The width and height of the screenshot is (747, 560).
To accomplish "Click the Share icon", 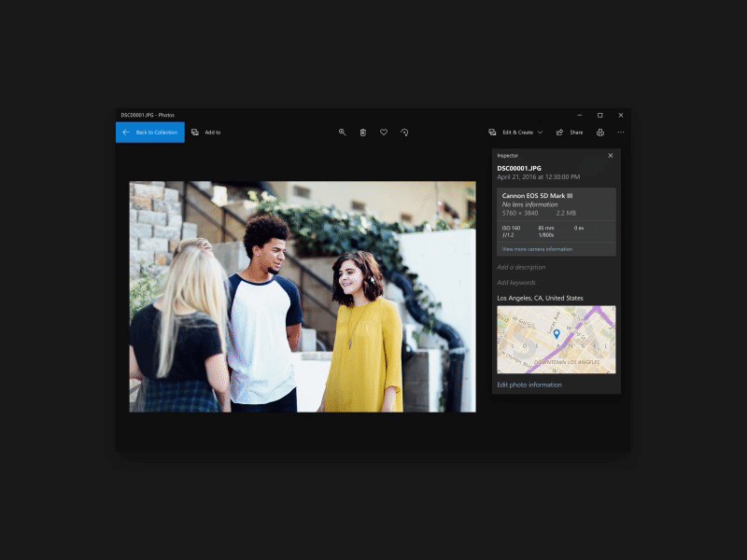I will pyautogui.click(x=559, y=133).
